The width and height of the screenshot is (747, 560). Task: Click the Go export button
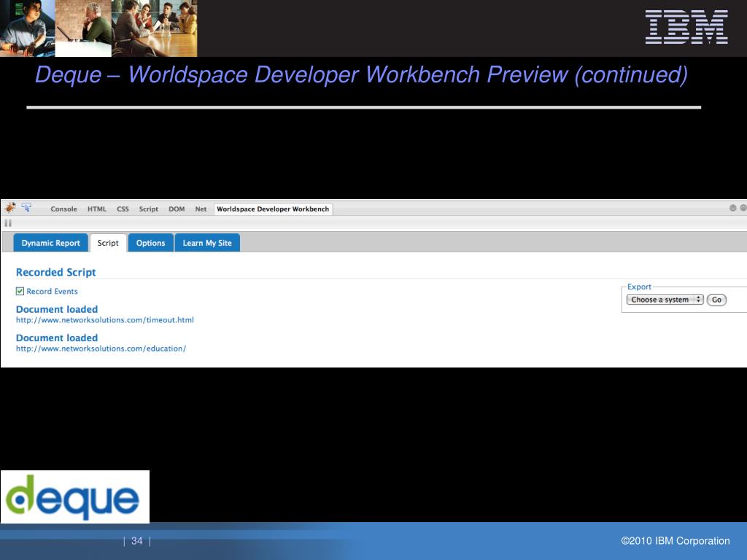tap(716, 300)
